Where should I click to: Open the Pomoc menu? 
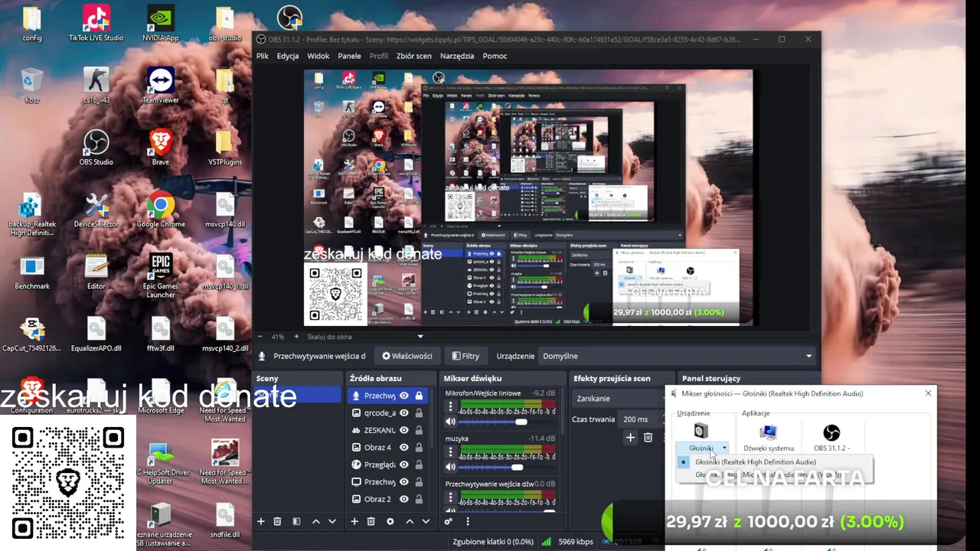(x=495, y=56)
